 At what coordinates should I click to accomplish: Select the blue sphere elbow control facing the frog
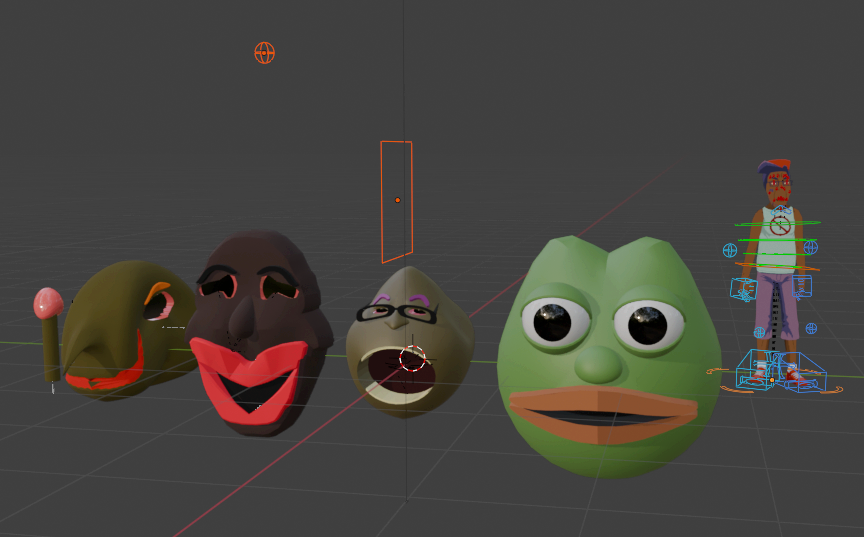click(x=730, y=251)
